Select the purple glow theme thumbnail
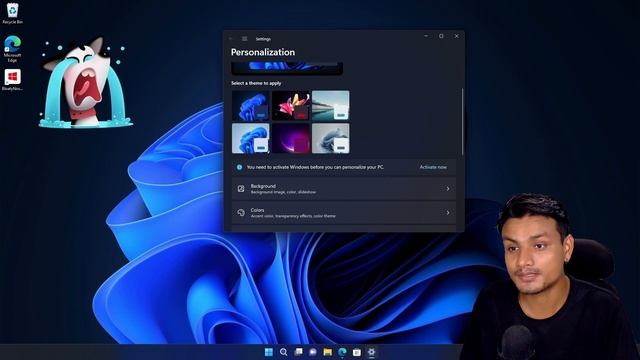The width and height of the screenshot is (640, 360). point(291,138)
